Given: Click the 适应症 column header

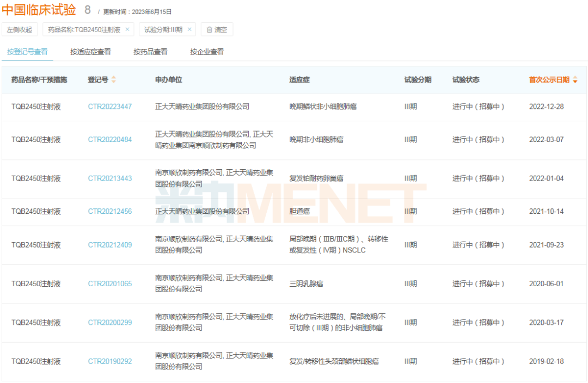Looking at the screenshot, I should point(299,79).
